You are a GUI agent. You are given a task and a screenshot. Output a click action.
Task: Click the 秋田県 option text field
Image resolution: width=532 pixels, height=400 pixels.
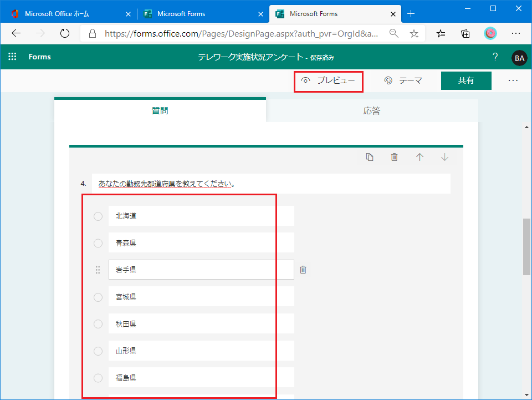coord(201,324)
